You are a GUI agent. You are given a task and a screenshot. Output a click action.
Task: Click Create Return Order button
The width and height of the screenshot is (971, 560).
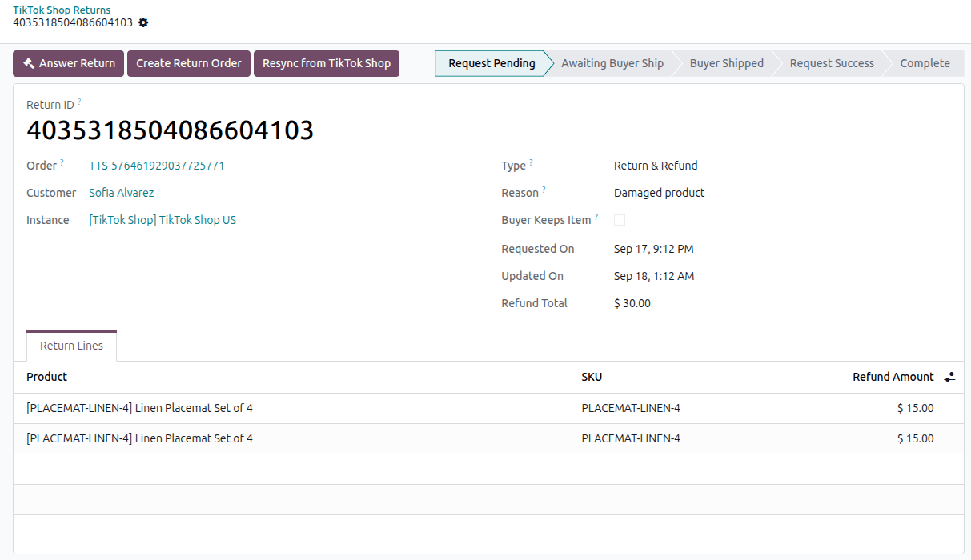click(x=189, y=63)
